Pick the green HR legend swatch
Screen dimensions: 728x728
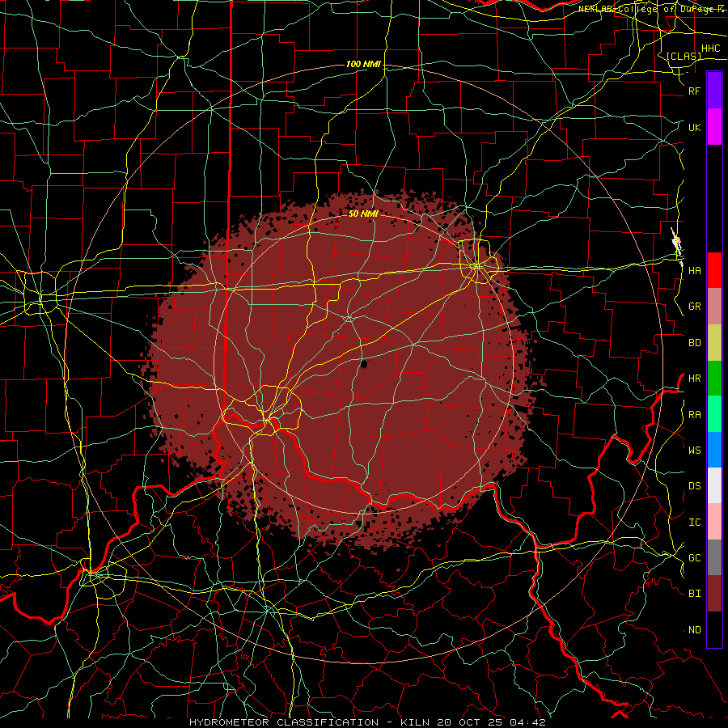tap(714, 379)
